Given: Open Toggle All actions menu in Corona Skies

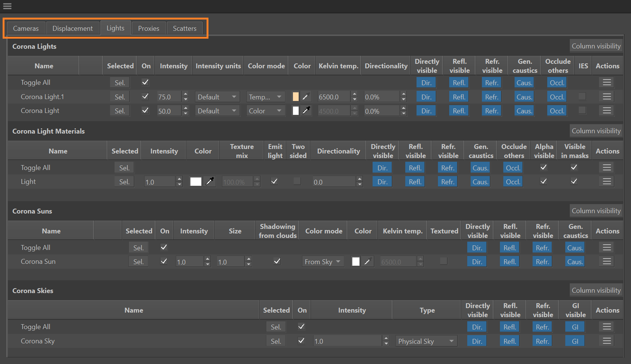Looking at the screenshot, I should [x=607, y=327].
